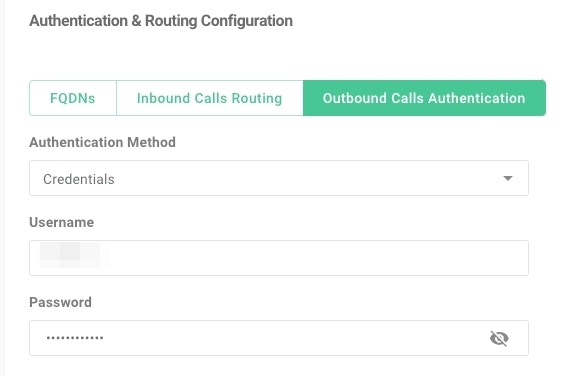Viewport: 583px width, 376px height.
Task: Place cursor in empty area of Username box
Action: [316, 258]
